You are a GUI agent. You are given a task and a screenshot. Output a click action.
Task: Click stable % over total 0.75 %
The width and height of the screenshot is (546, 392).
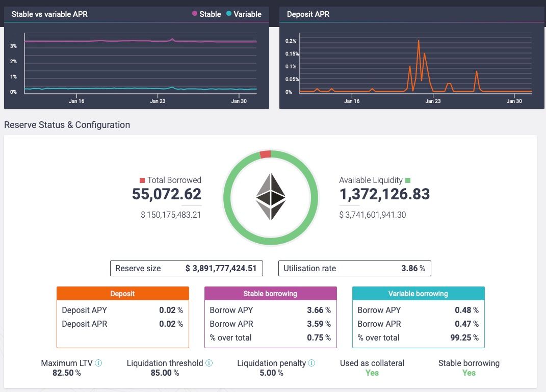(319, 337)
